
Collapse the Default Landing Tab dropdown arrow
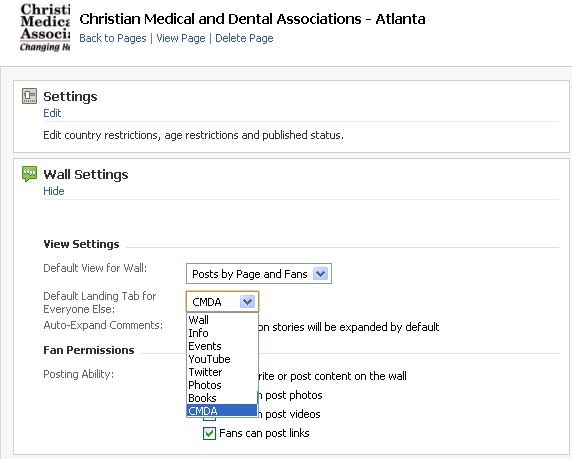pos(247,302)
